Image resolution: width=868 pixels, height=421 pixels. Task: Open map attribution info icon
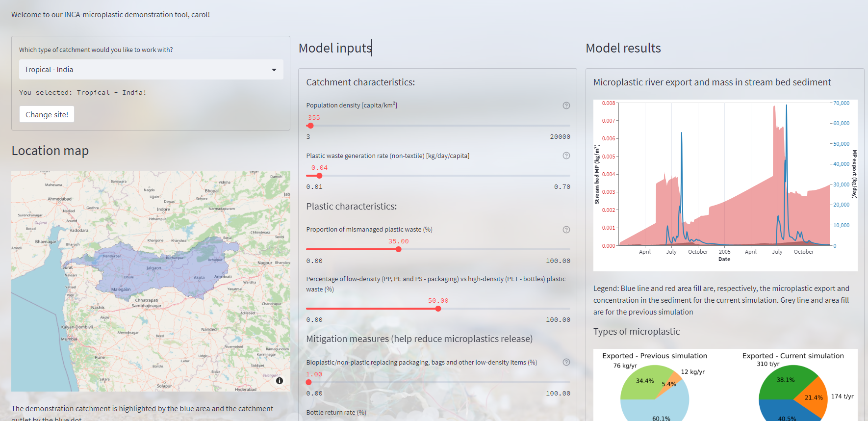pos(279,381)
